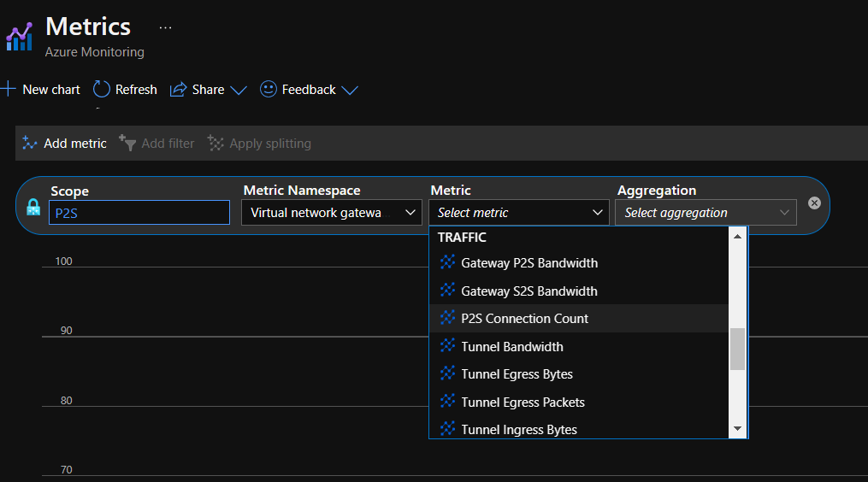Click the icon next to Tunnel Ingress Bytes
This screenshot has width=868, height=482.
coord(447,429)
